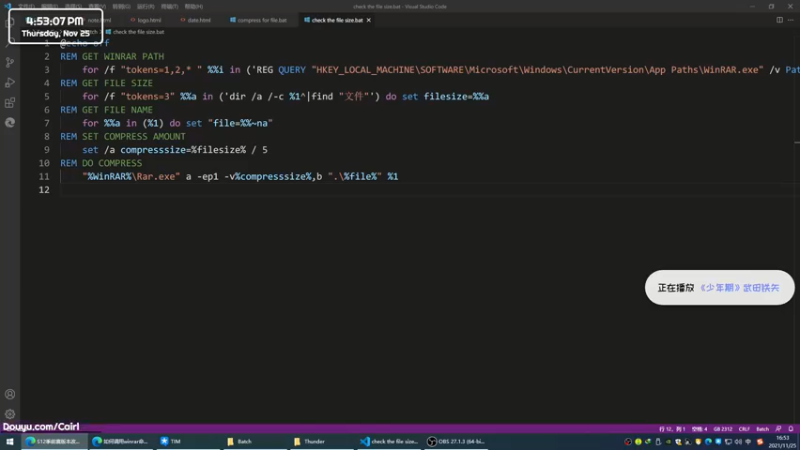Open the Batch folder on taskbar
The width and height of the screenshot is (800, 450).
254,441
